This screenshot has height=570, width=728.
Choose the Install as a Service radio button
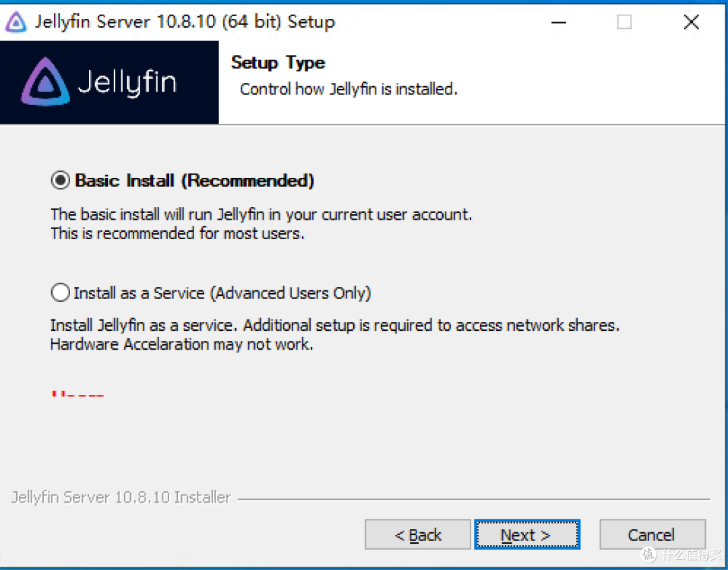point(61,293)
